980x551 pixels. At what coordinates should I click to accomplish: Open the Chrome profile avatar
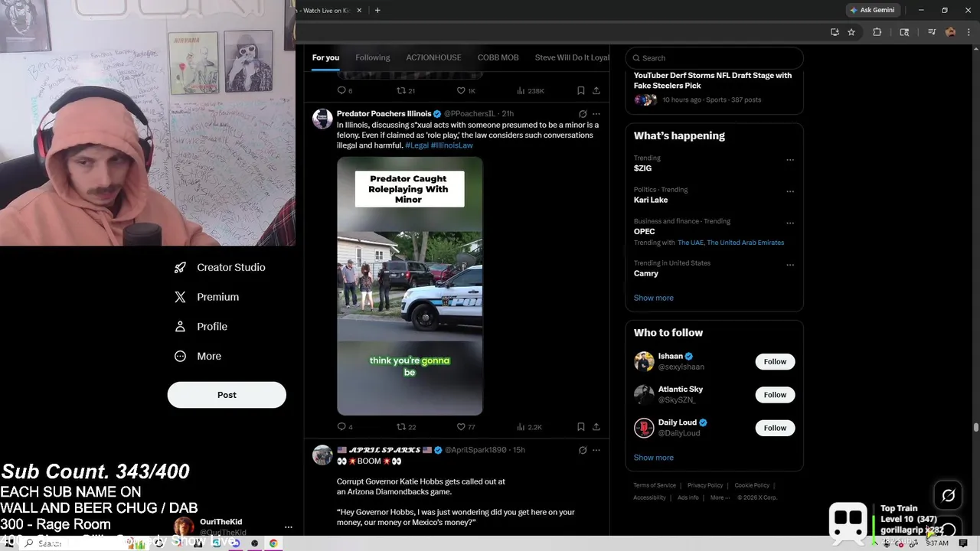click(951, 32)
